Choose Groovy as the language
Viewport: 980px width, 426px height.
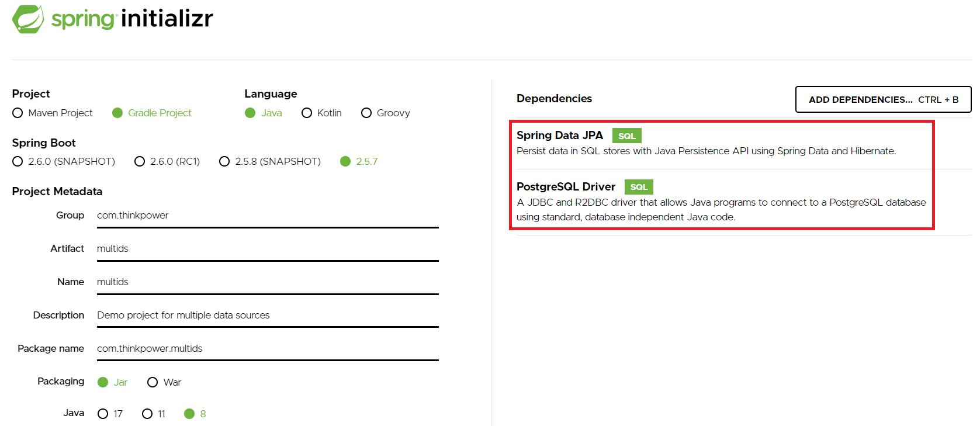coord(366,113)
